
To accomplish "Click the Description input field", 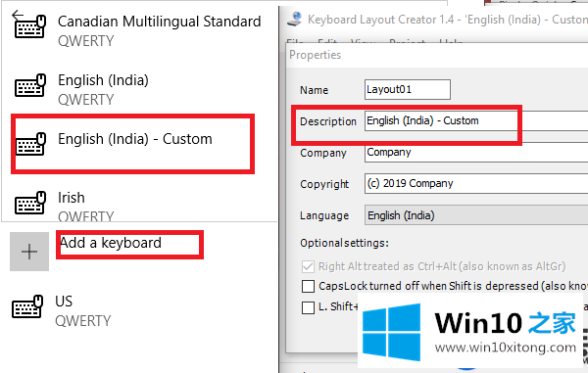I will point(476,120).
